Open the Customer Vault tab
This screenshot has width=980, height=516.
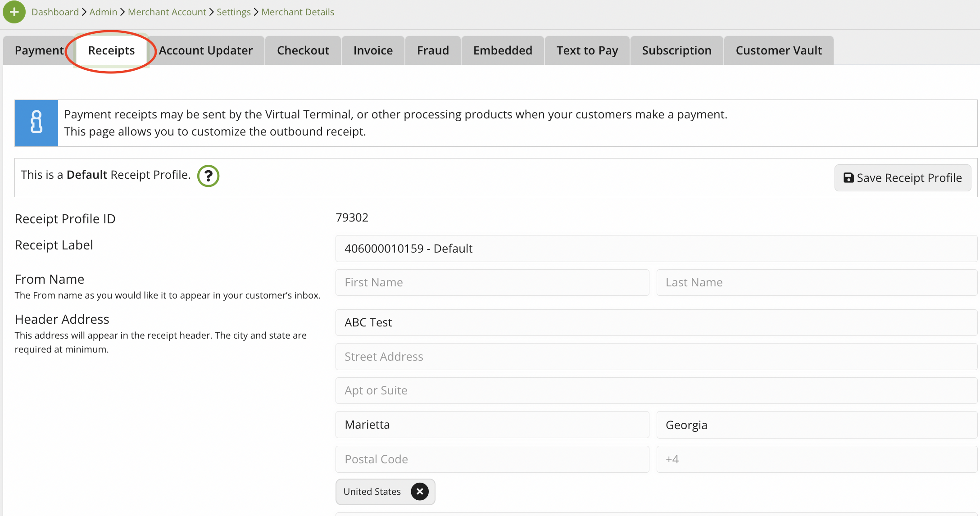click(x=779, y=50)
